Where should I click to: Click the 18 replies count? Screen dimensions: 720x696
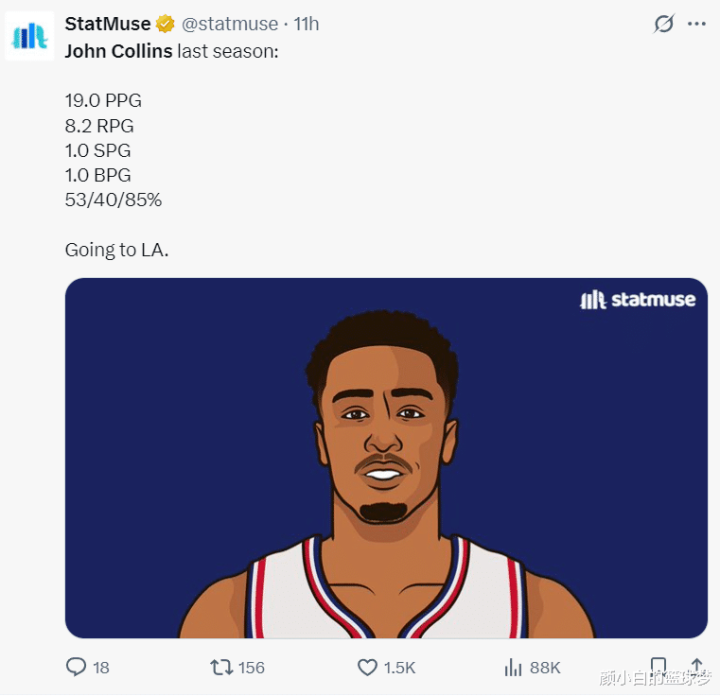101,668
